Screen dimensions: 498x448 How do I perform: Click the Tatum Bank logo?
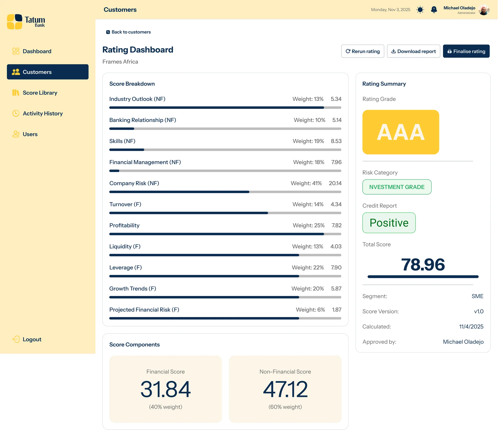tap(26, 22)
